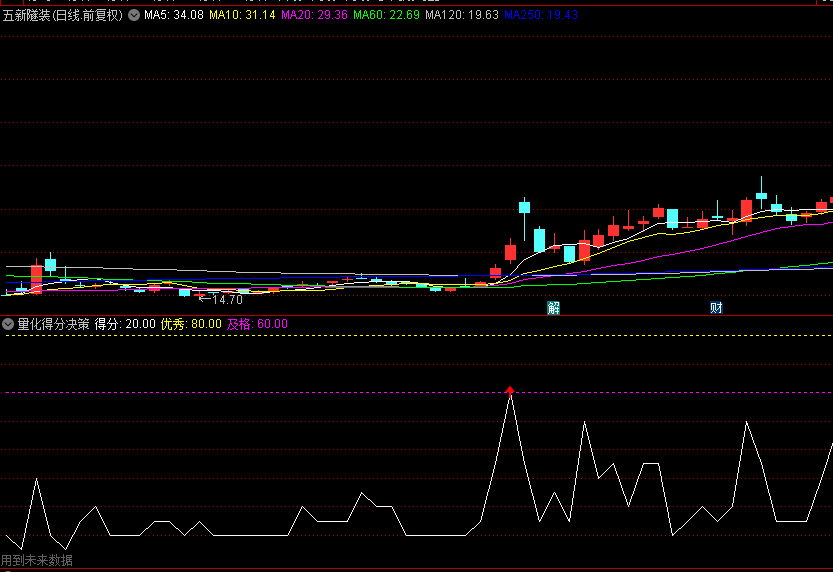Click the yellow 优秀 80.00 threshold label
Image resolution: width=833 pixels, height=572 pixels.
pos(191,324)
